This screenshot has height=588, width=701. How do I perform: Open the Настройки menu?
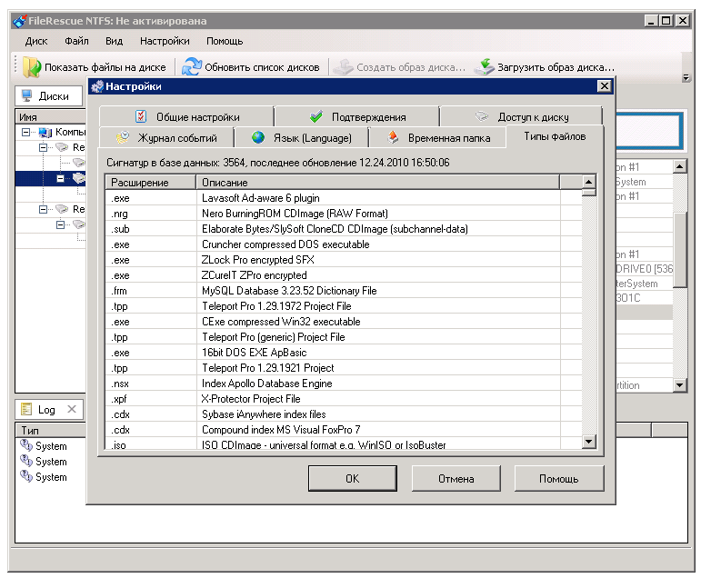click(x=165, y=41)
